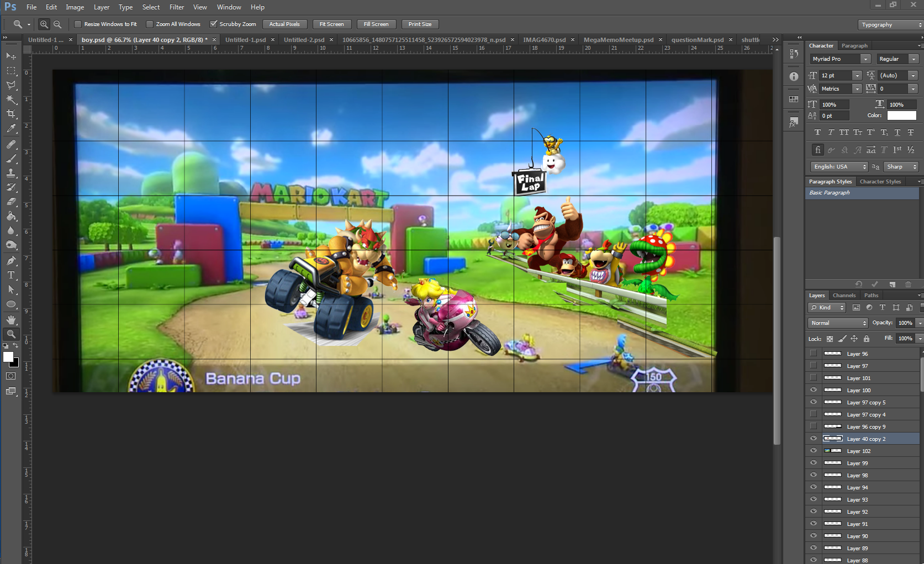Lock transparent pixels in Layers panel

pos(830,339)
